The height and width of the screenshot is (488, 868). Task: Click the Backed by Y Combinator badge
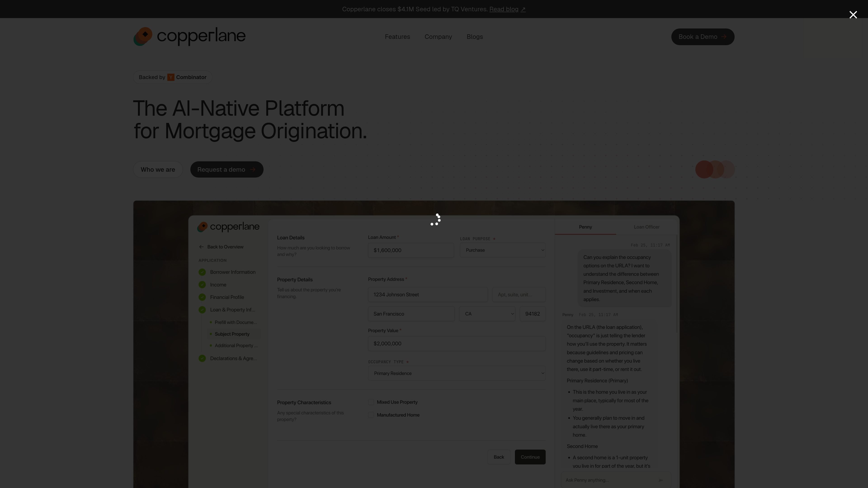(172, 77)
